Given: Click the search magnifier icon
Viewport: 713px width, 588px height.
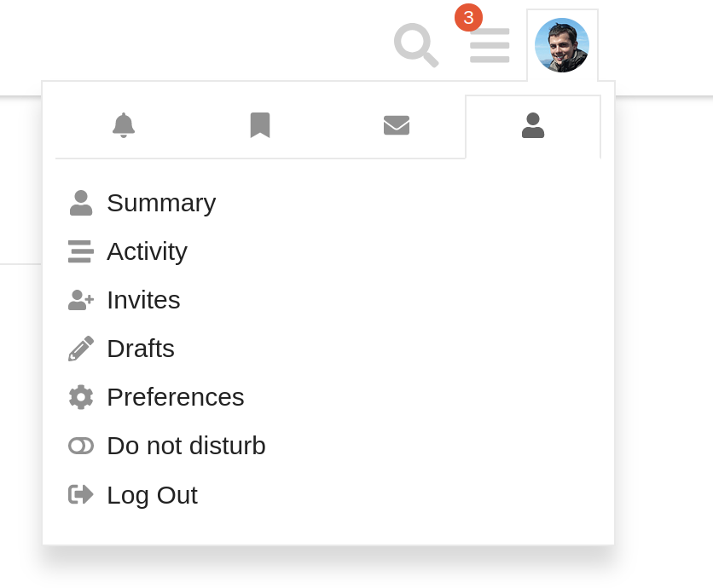Looking at the screenshot, I should 415,44.
